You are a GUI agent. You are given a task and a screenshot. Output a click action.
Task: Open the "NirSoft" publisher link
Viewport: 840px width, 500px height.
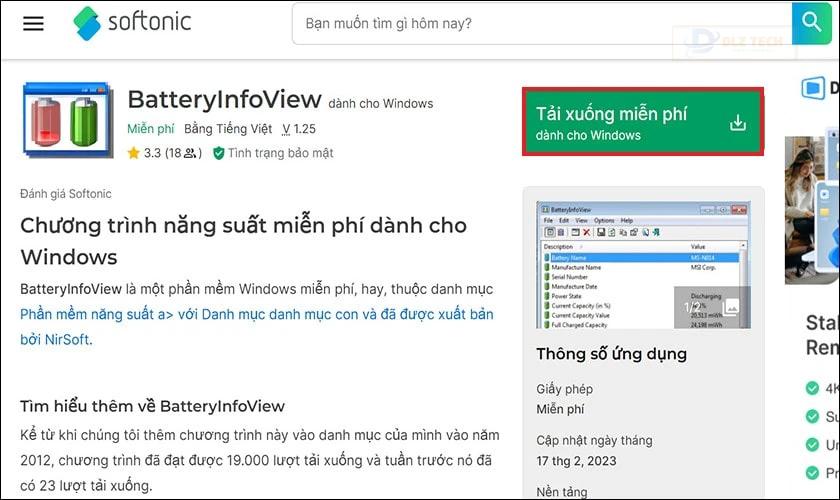68,339
